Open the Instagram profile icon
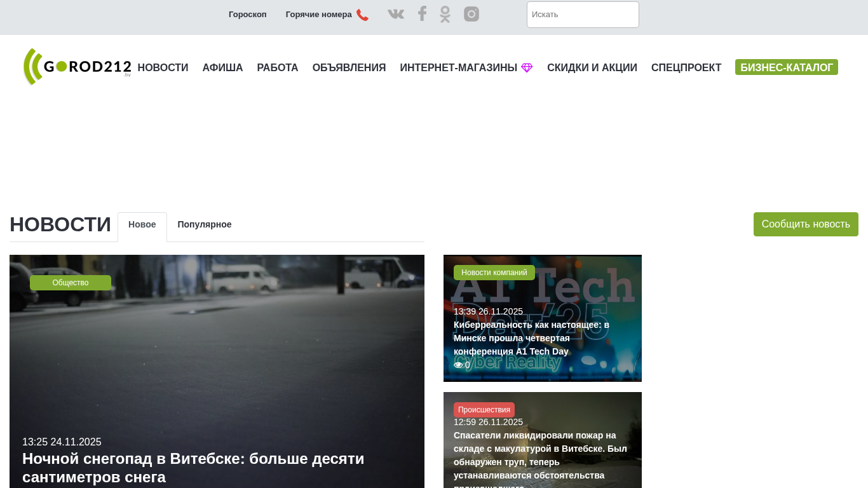Viewport: 868px width, 488px height. 471,14
